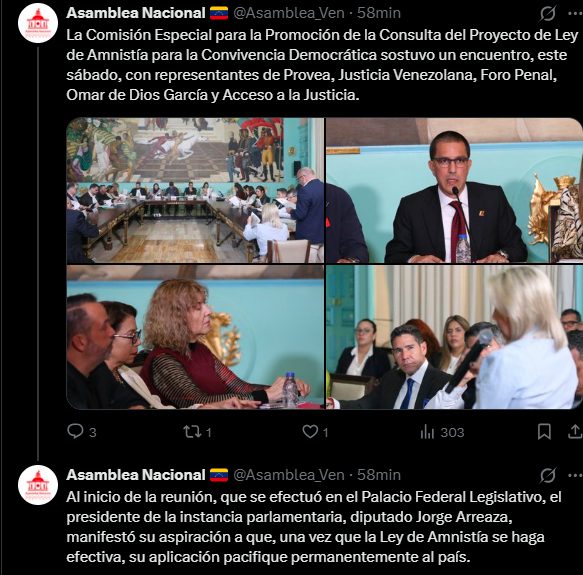Open the Asamblea Nacional display name in first tweet
583x575 pixels.
[136, 13]
